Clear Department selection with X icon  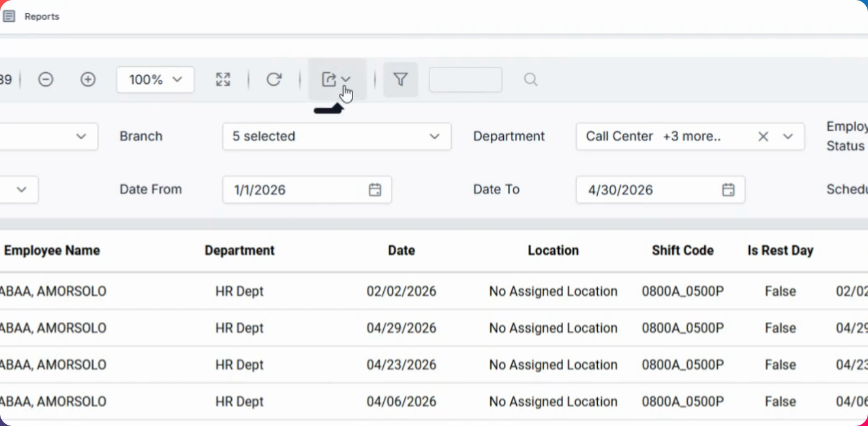click(x=763, y=137)
